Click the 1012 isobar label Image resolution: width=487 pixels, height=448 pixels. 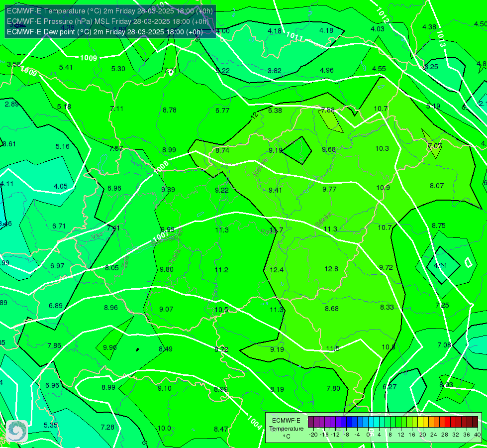[383, 15]
